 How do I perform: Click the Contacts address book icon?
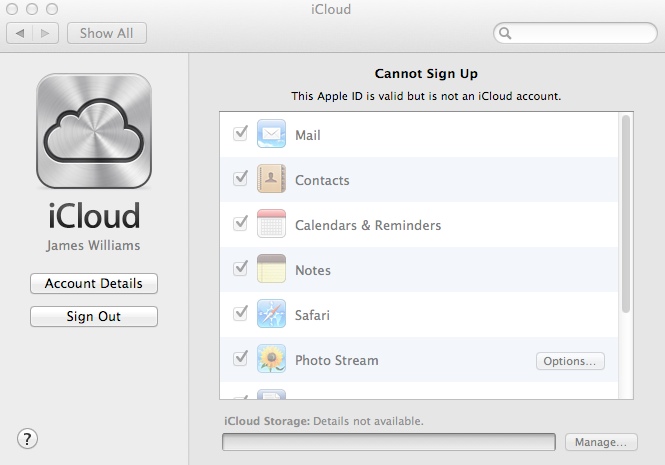(271, 179)
